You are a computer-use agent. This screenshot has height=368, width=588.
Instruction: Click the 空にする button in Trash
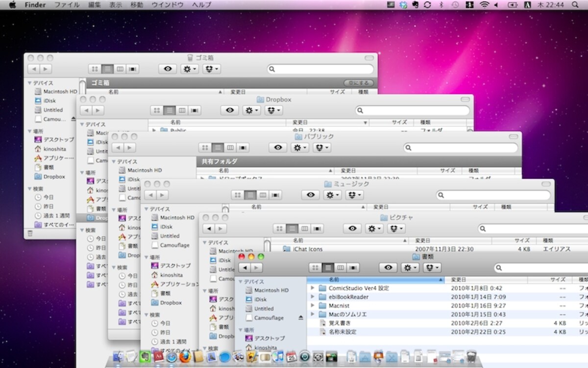(359, 83)
